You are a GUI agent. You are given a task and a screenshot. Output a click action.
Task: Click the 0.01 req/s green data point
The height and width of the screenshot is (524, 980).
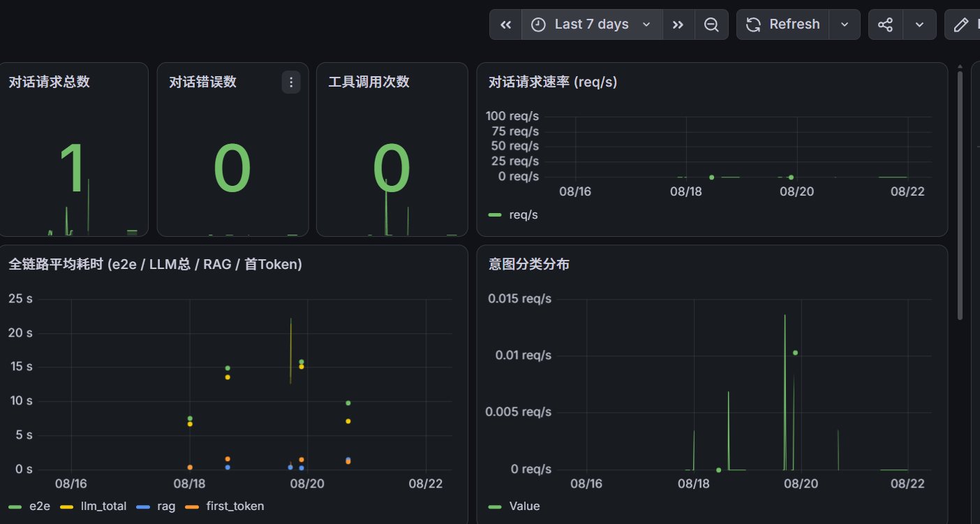795,353
